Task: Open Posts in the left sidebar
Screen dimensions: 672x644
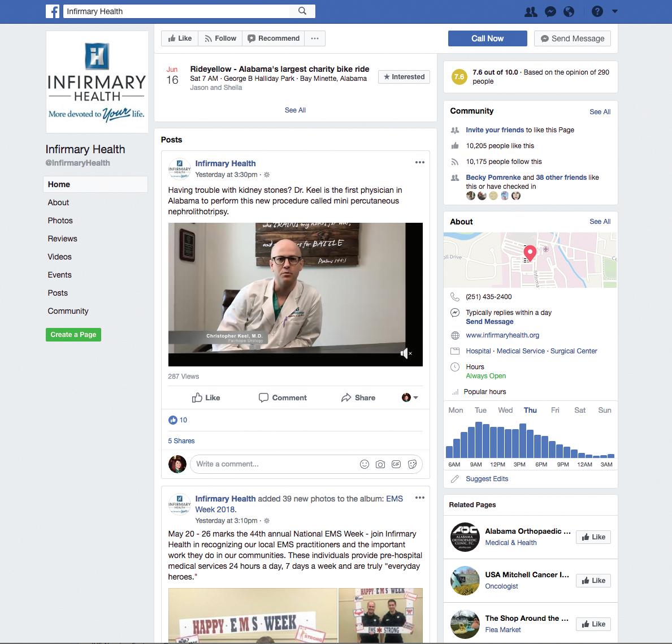Action: [58, 293]
